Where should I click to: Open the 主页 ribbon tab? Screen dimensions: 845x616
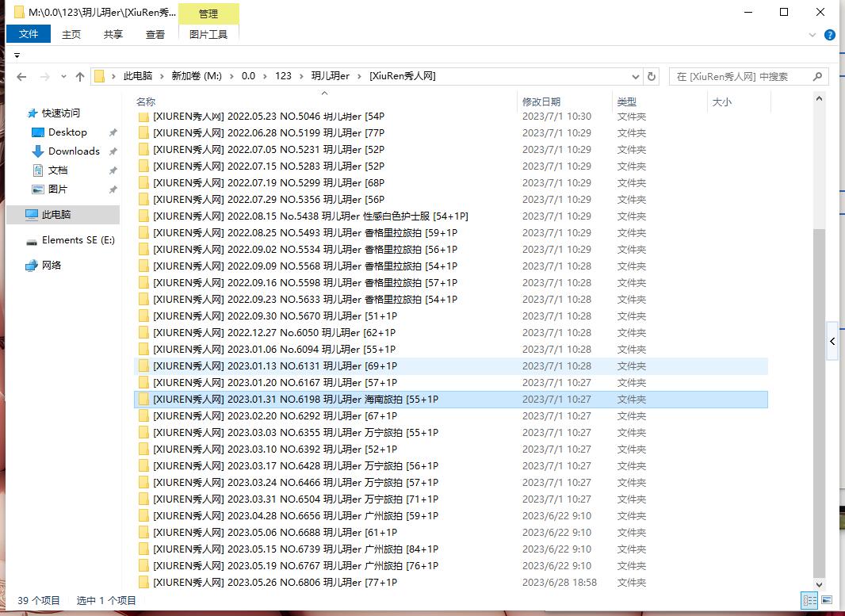(x=71, y=35)
